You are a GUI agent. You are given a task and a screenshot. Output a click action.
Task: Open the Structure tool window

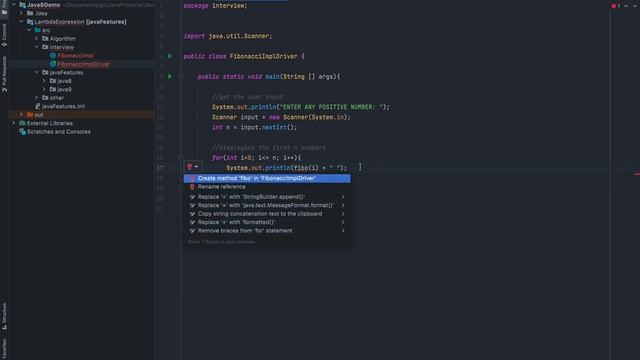[4, 316]
